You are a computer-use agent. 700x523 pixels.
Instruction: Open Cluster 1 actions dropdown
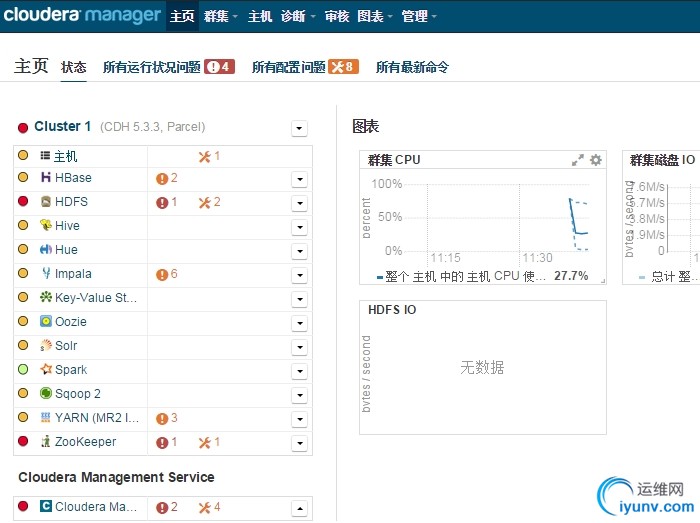tap(299, 129)
